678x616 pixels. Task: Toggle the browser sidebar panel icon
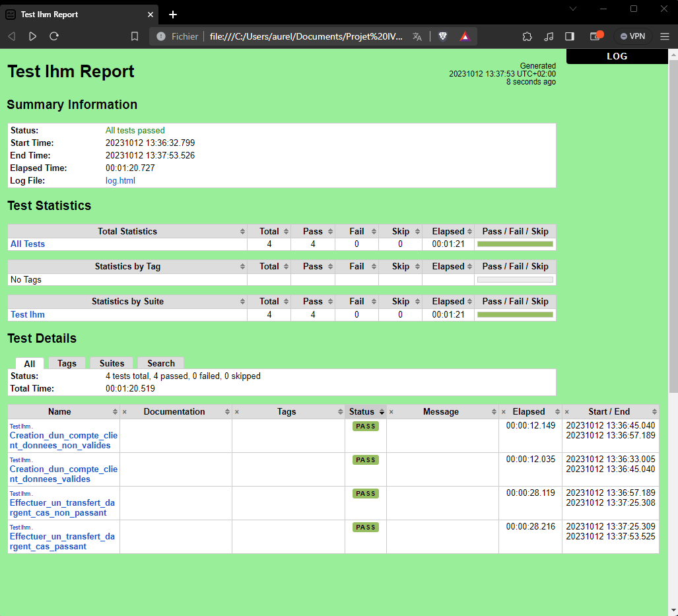click(570, 36)
